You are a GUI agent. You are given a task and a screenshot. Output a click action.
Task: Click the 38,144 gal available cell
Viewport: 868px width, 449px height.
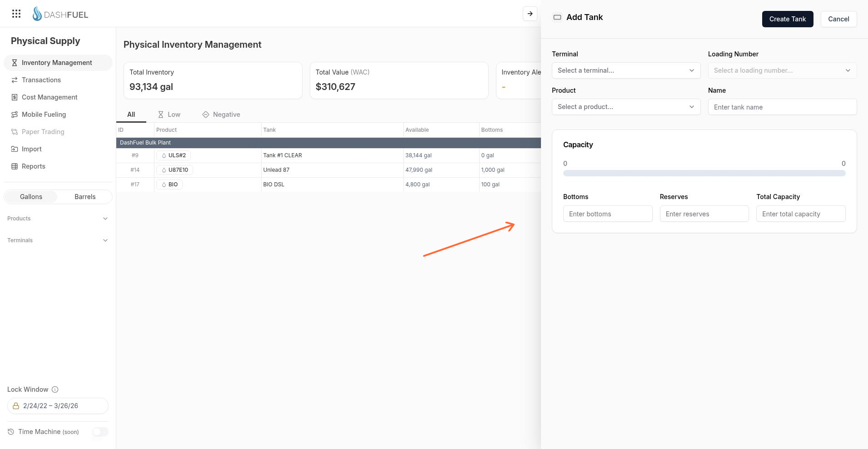tap(441, 155)
